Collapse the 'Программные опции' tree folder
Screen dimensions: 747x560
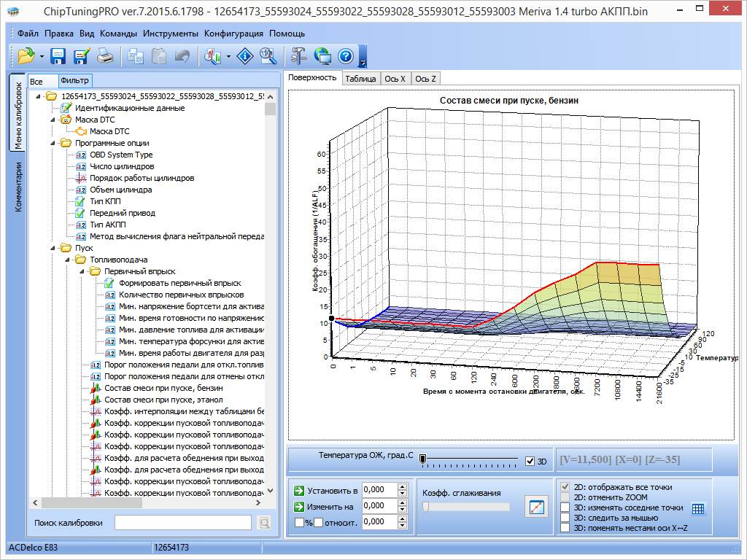53,143
